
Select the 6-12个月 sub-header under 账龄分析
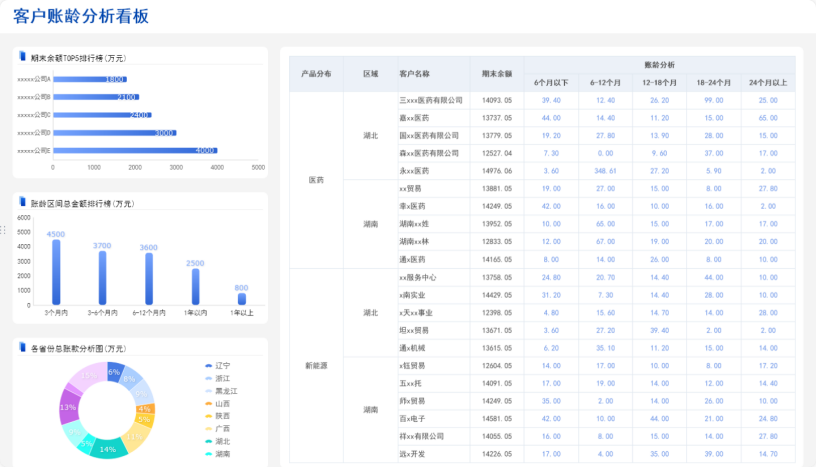pyautogui.click(x=605, y=83)
